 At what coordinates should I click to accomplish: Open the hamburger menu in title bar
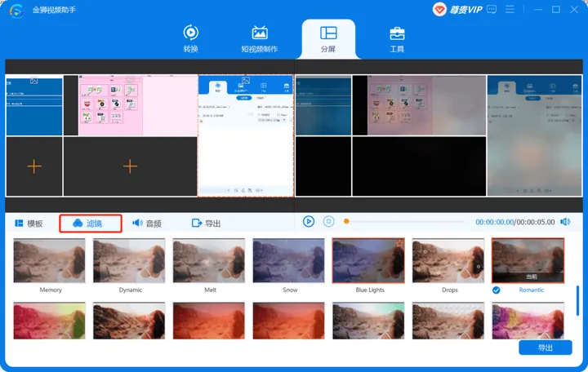tap(510, 9)
